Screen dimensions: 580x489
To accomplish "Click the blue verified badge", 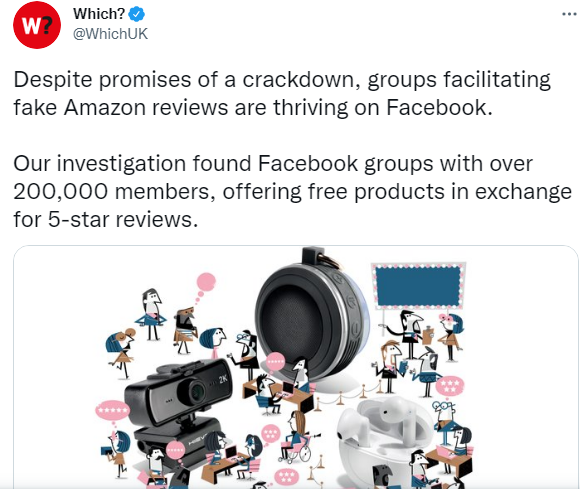I will [136, 14].
